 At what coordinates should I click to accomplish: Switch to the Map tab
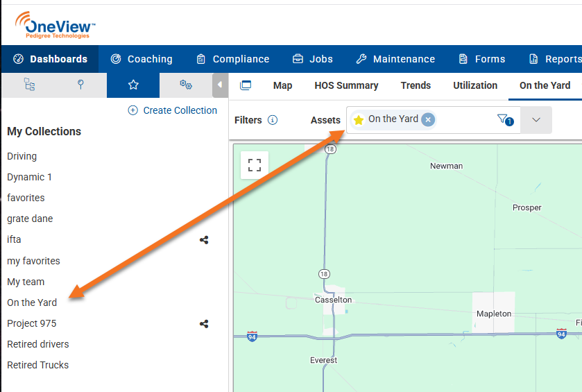pos(282,85)
